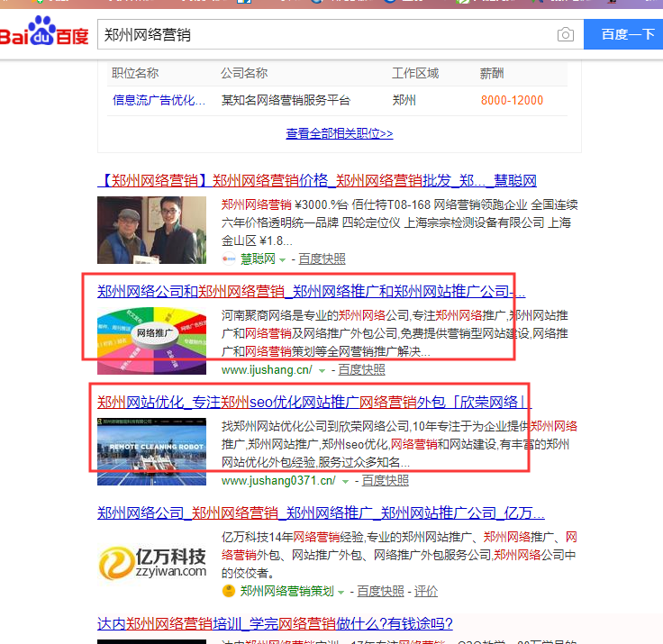Click REMOTE CLEANING ROBOT thumbnail
Screen dimensions: 663x644
pyautogui.click(x=152, y=451)
